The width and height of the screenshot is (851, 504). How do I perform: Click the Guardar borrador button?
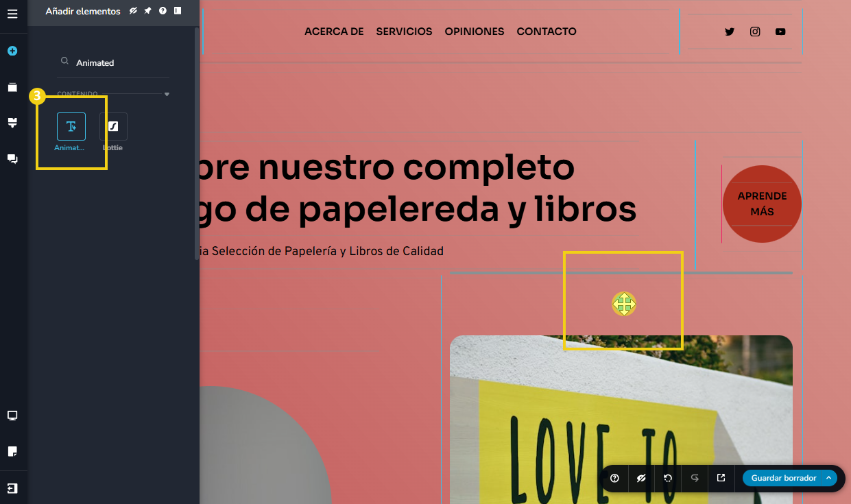point(783,478)
